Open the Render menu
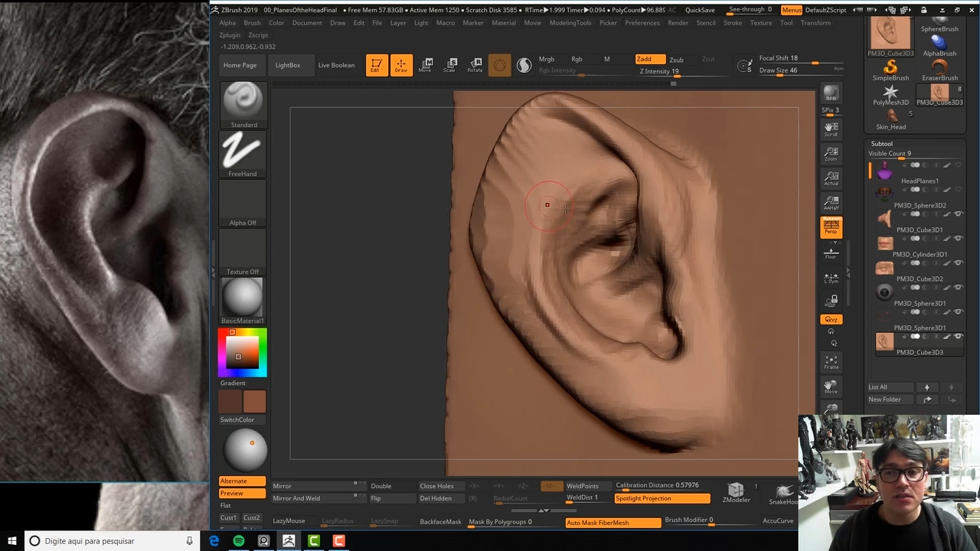Viewport: 980px width, 551px height. point(678,23)
